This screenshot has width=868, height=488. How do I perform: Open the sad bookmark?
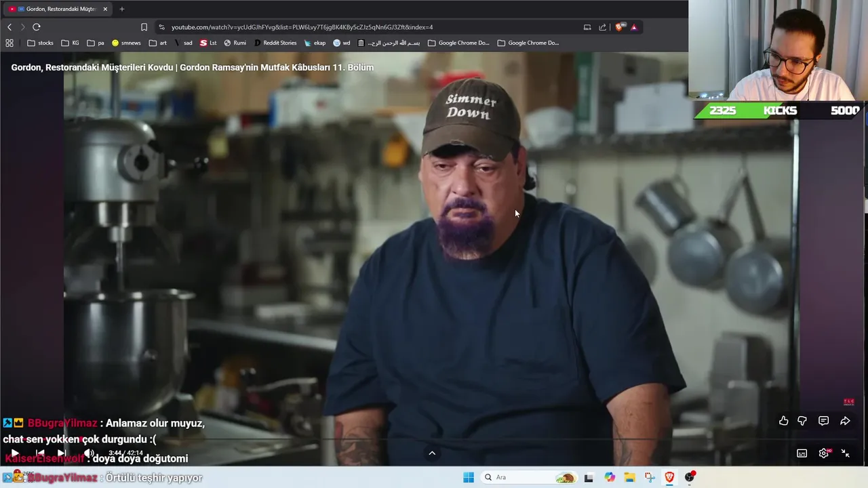tap(183, 43)
